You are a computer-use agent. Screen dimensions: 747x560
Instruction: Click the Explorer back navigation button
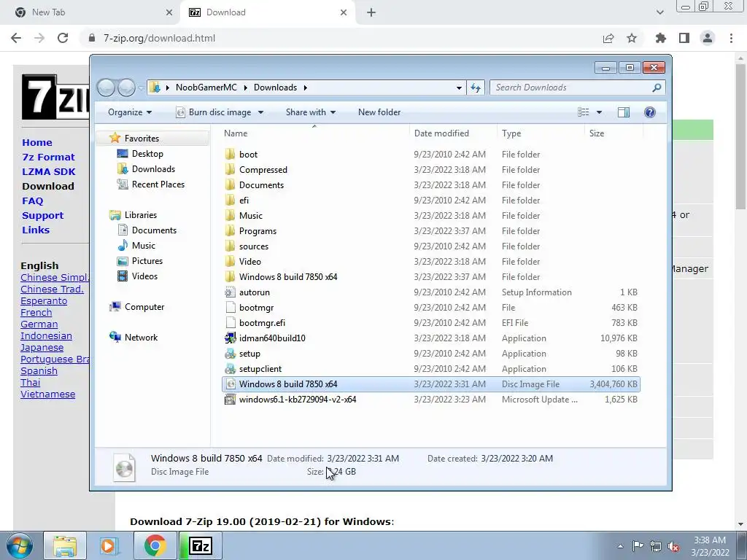coord(106,87)
